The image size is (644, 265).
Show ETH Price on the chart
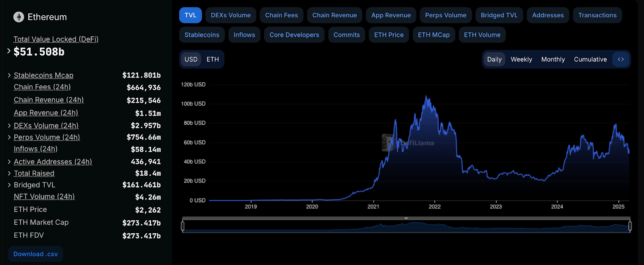[x=389, y=35]
